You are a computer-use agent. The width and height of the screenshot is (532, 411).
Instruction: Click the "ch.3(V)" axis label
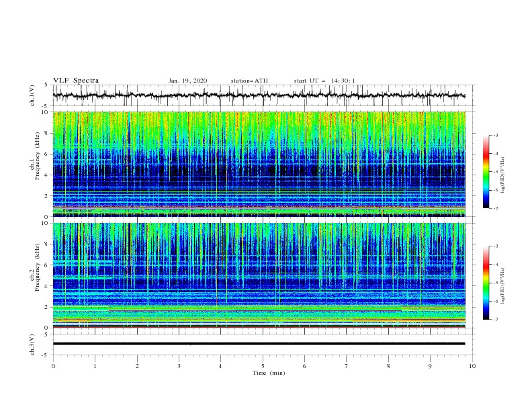point(32,345)
